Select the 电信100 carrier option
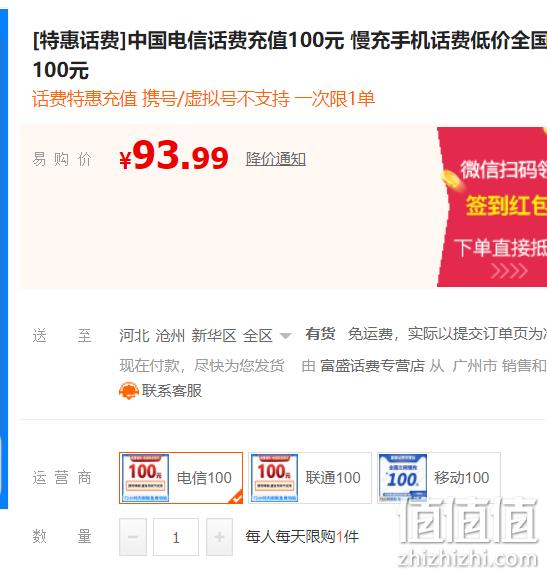The image size is (547, 576). [x=181, y=478]
